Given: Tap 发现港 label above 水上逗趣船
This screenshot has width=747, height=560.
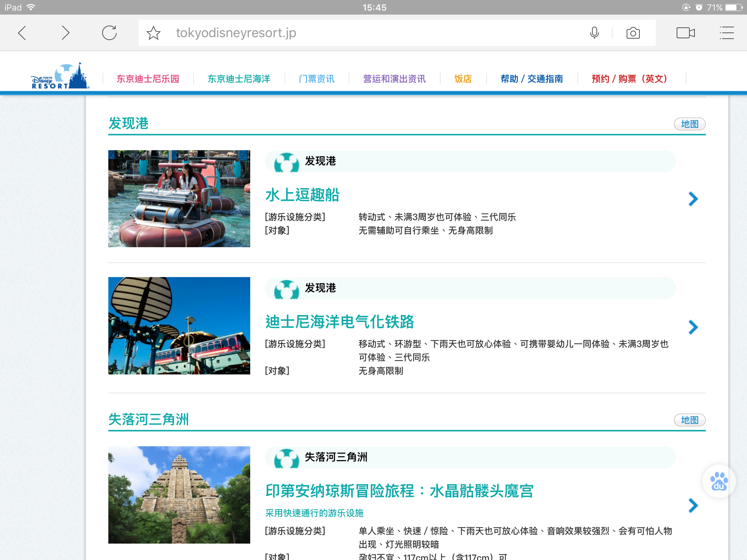Looking at the screenshot, I should pos(320,161).
